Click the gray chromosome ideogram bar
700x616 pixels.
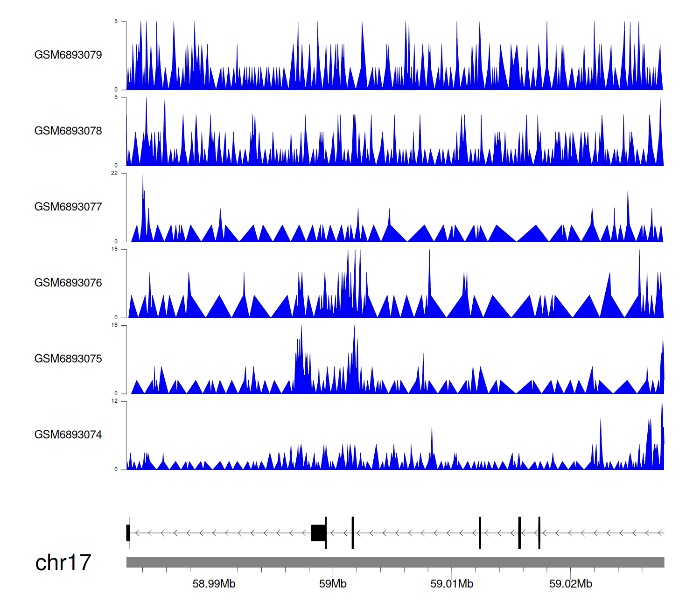(x=395, y=562)
